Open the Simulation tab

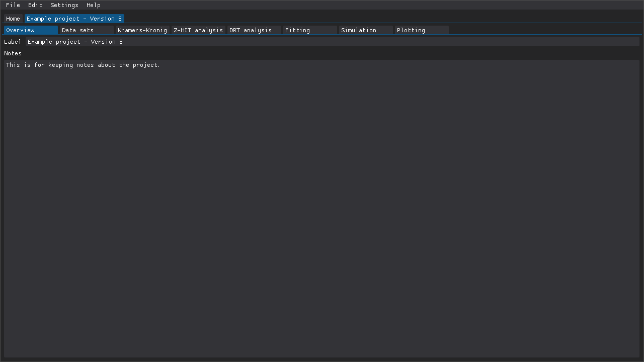click(366, 30)
